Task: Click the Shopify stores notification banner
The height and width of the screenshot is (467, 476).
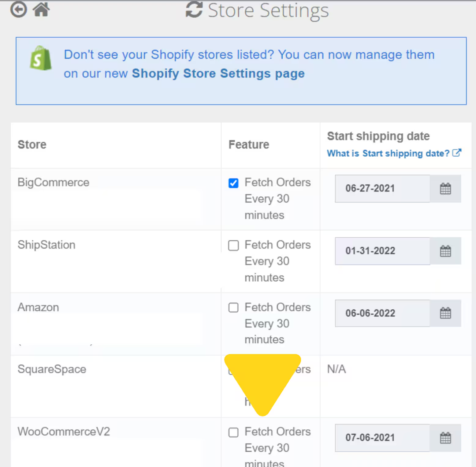Action: click(242, 71)
